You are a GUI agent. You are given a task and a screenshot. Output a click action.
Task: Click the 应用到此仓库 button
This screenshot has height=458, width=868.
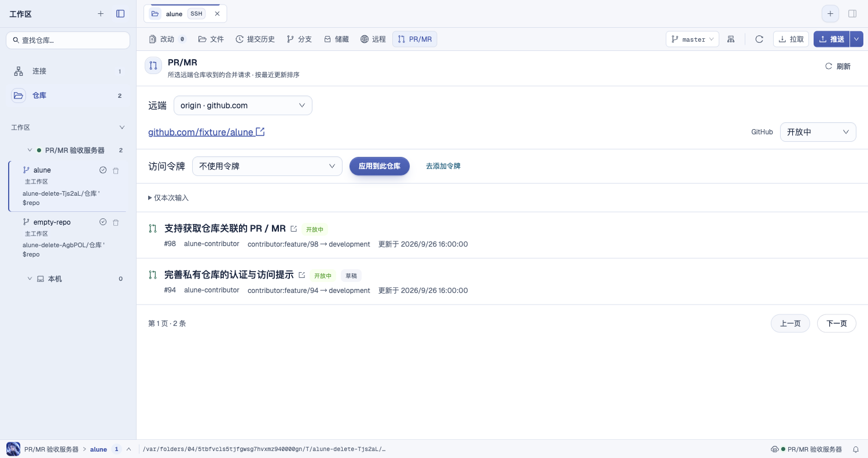point(380,166)
